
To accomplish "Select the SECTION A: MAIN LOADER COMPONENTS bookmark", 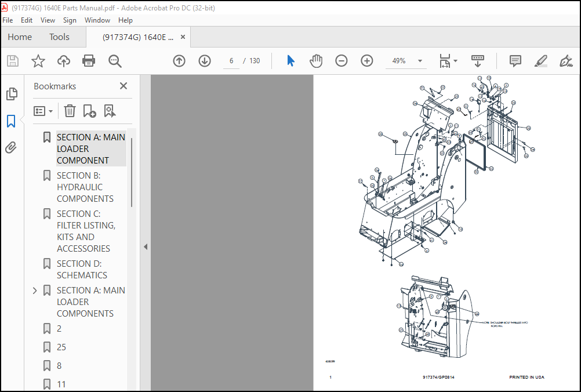I will click(91, 302).
